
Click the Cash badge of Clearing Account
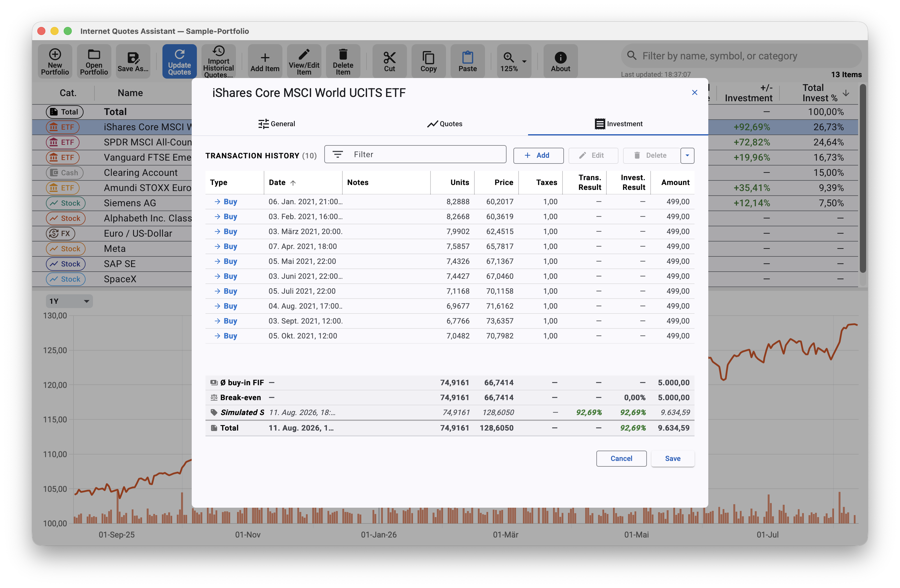pos(64,173)
